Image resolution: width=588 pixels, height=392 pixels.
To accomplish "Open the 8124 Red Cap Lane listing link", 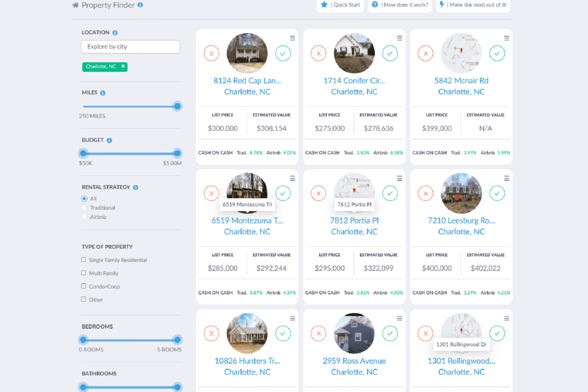I will point(247,80).
